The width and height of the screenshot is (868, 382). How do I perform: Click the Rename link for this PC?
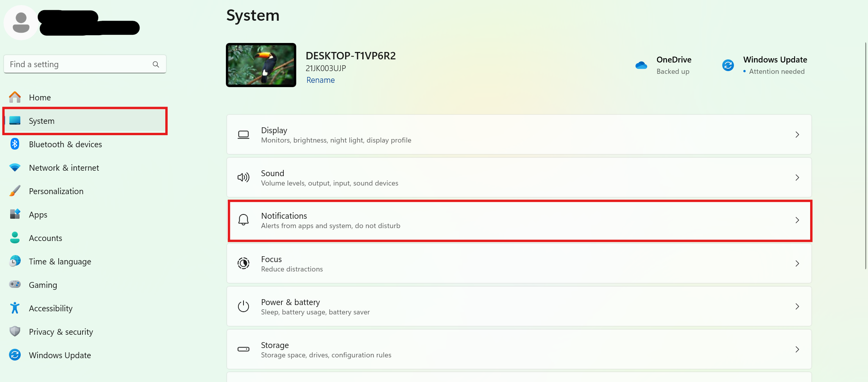pyautogui.click(x=320, y=80)
